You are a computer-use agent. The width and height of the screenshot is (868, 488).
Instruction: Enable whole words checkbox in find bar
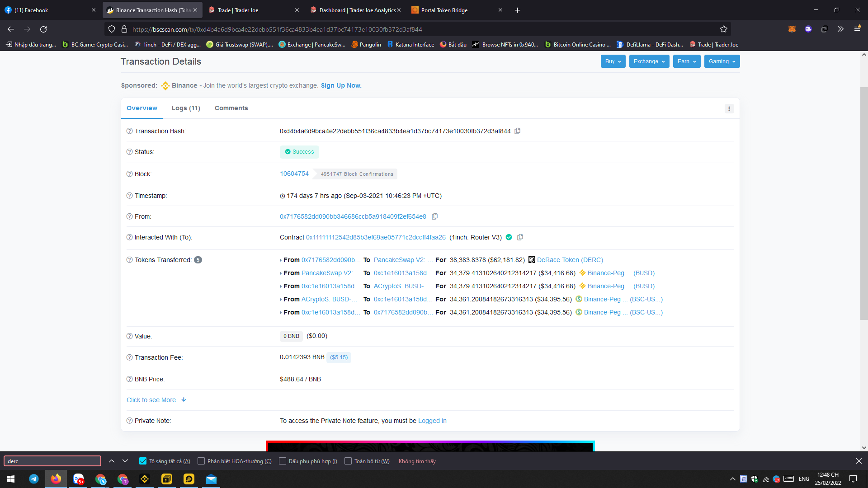(348, 461)
